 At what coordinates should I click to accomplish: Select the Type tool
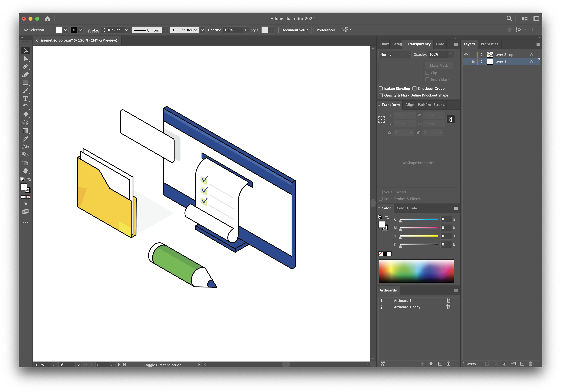point(25,99)
